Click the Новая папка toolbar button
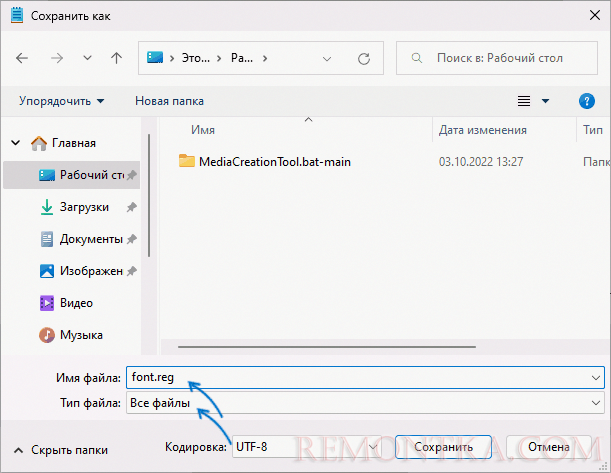 tap(169, 101)
